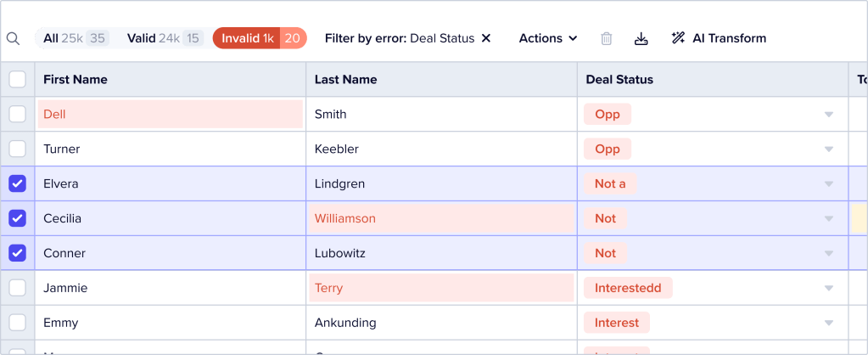The image size is (868, 355).
Task: Open AI Transform tool
Action: tap(719, 38)
